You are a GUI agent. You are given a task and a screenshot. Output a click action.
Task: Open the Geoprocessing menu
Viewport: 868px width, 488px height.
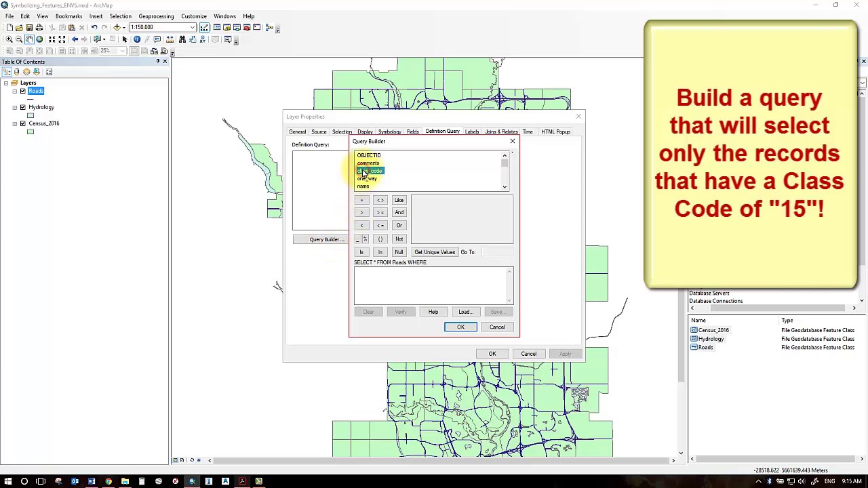(x=156, y=16)
